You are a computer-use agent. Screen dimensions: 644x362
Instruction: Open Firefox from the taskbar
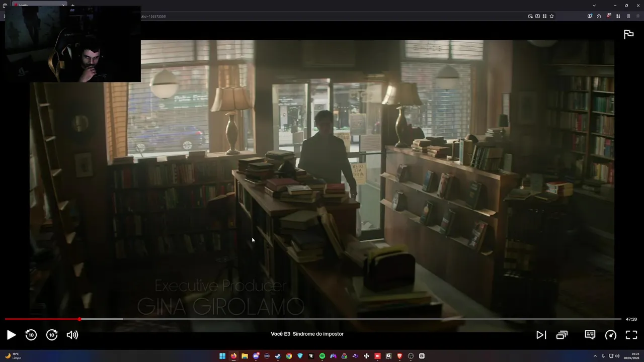tap(233, 356)
